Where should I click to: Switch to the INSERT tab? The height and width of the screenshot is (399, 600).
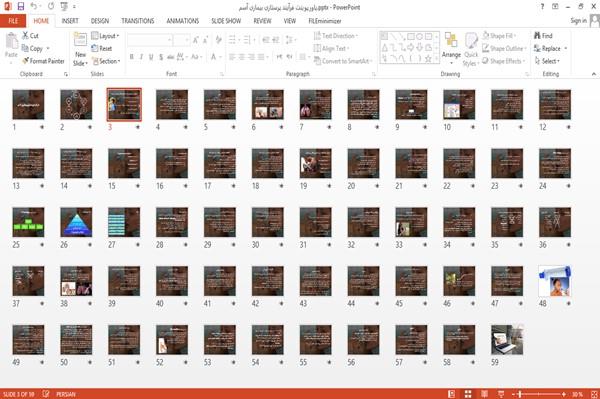pos(70,21)
